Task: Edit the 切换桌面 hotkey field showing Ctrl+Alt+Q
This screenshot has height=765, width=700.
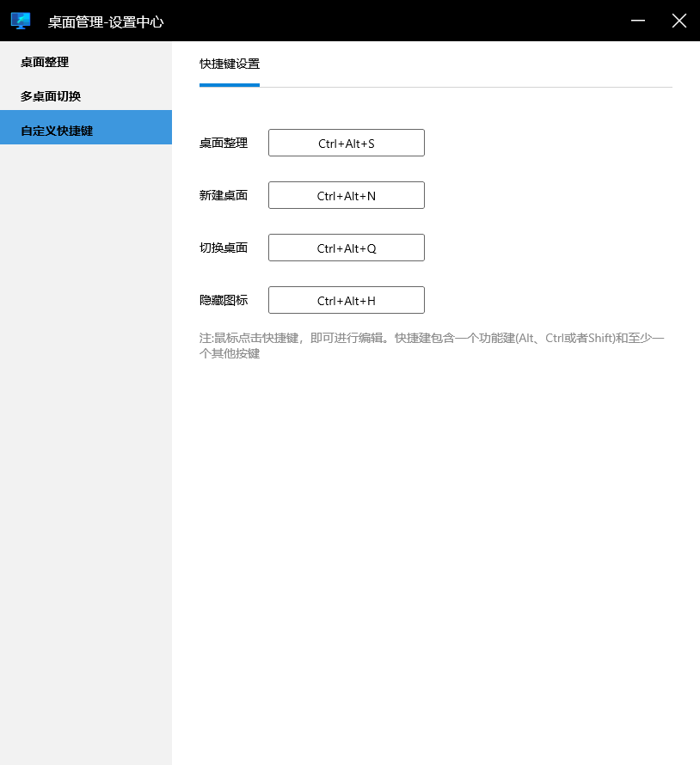Action: tap(346, 248)
